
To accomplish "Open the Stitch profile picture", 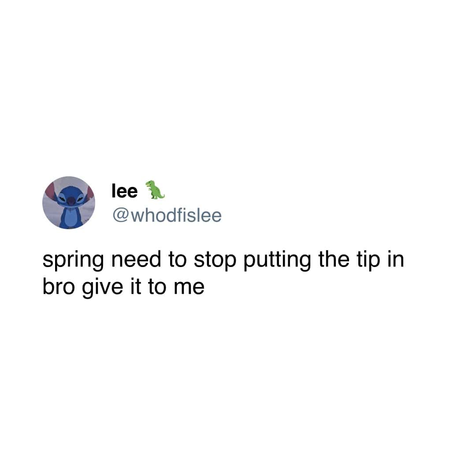I will point(69,202).
